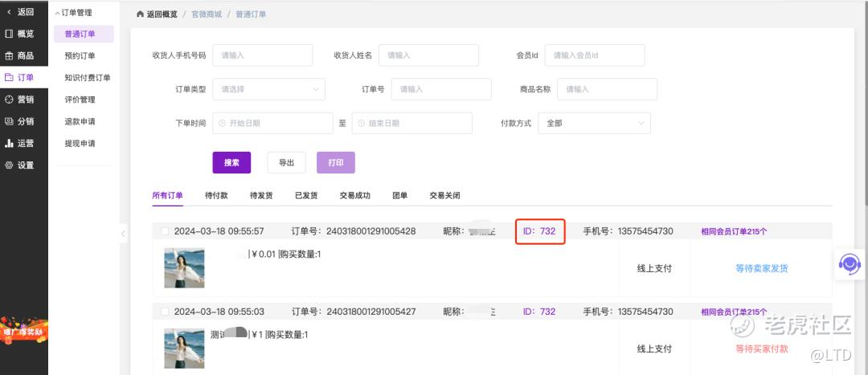Image resolution: width=868 pixels, height=375 pixels.
Task: Switch to the 交易关闭 tab
Action: pos(445,195)
